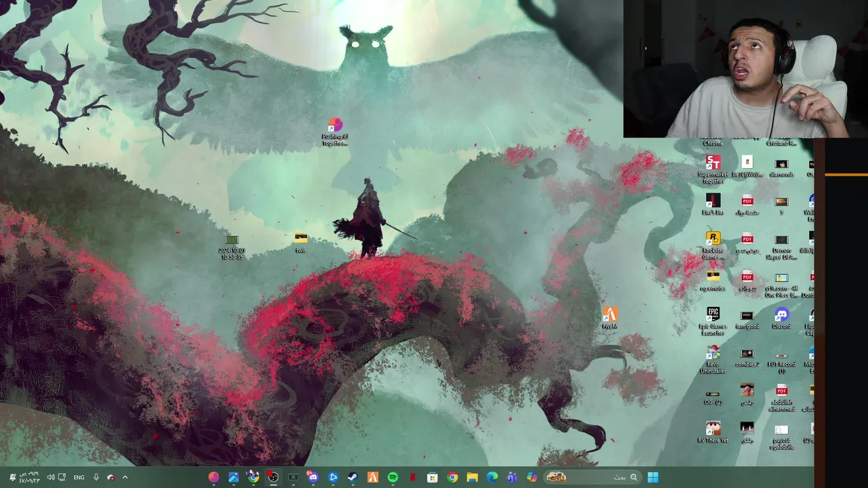
Task: Open Microsoft Teams from the taskbar
Action: pyautogui.click(x=512, y=477)
